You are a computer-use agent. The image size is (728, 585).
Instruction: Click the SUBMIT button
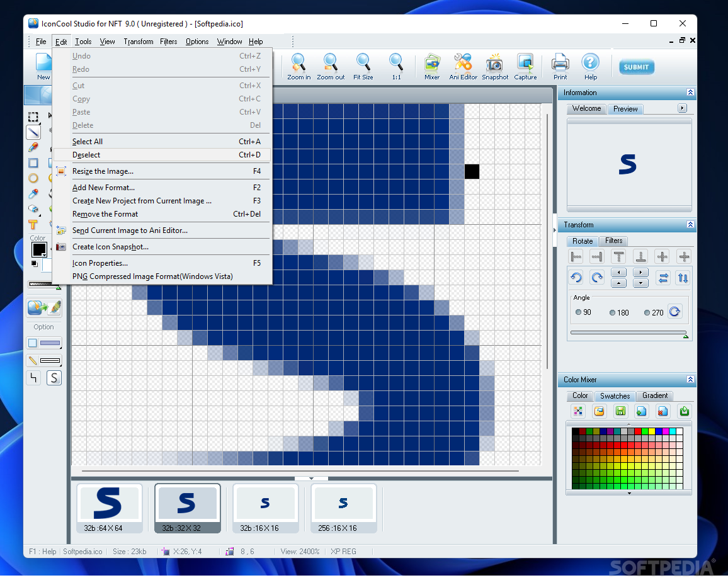coord(637,67)
